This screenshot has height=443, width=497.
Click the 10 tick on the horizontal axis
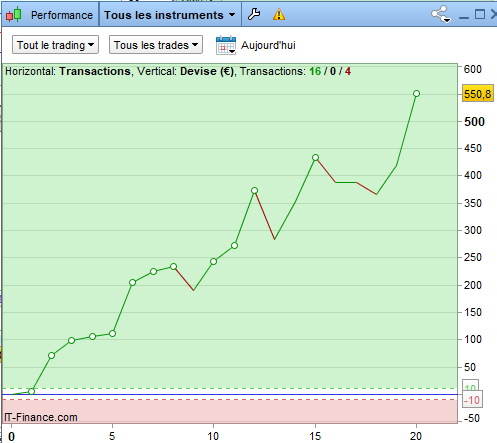[213, 435]
